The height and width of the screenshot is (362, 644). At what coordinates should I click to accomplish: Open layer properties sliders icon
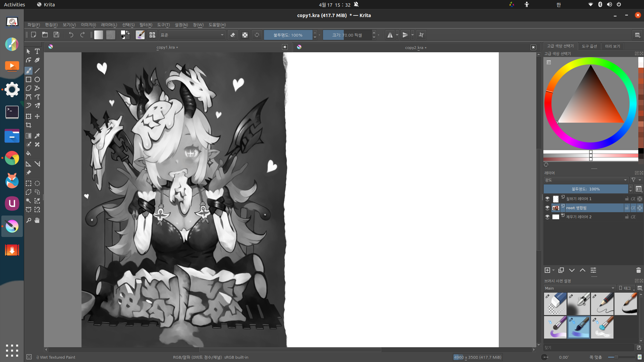(593, 270)
